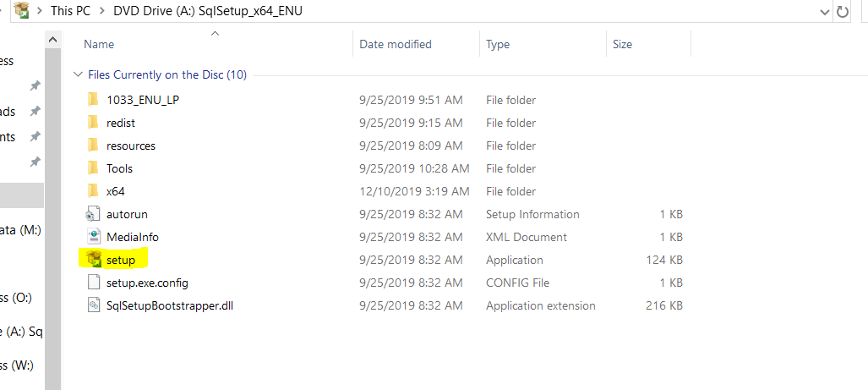Click the refresh icon beside the address bar

[x=842, y=11]
